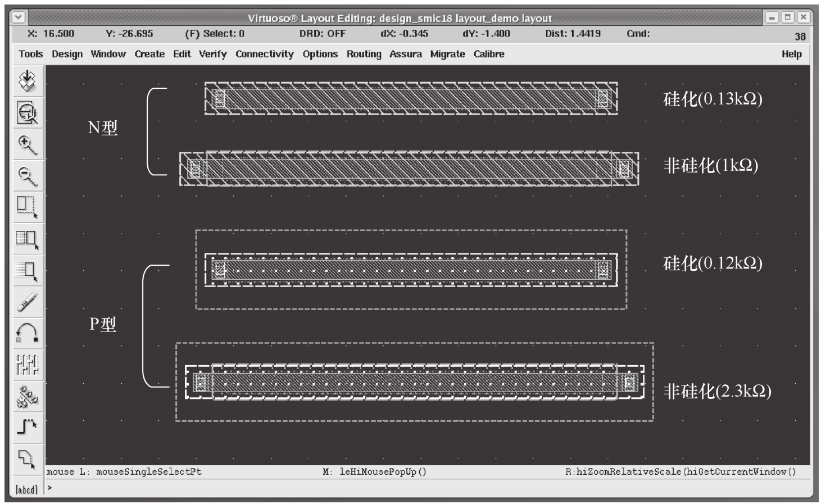Image resolution: width=821 pixels, height=504 pixels.
Task: Click the N型 label in canvas
Action: [x=103, y=128]
